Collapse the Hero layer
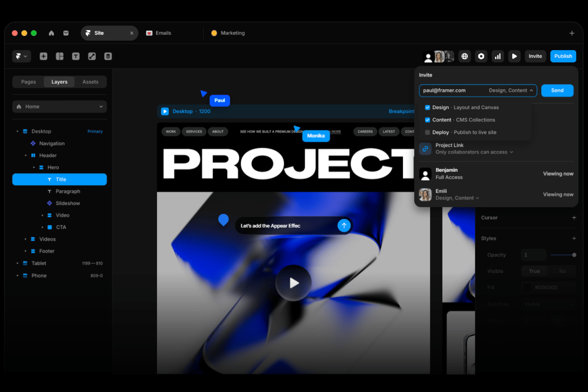588x392 pixels. click(x=34, y=168)
